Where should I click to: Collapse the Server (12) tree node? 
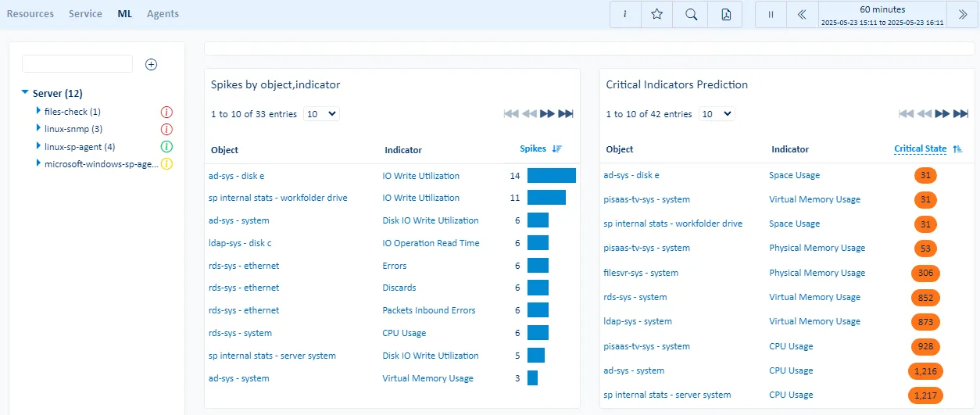26,93
